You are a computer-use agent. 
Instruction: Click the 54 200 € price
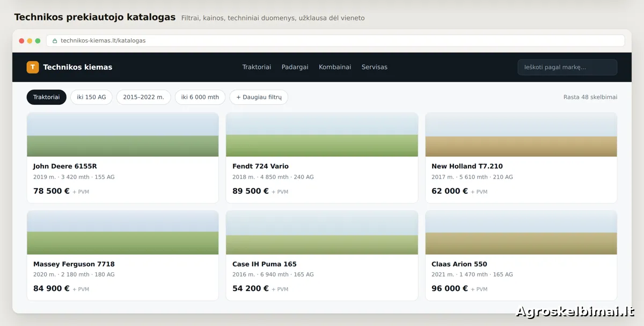click(x=251, y=289)
